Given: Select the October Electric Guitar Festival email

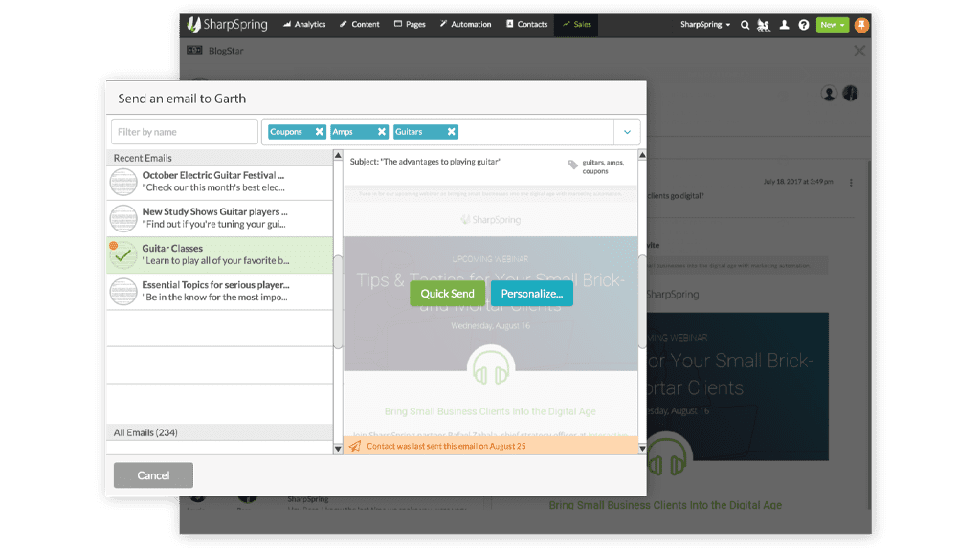Looking at the screenshot, I should pos(220,182).
